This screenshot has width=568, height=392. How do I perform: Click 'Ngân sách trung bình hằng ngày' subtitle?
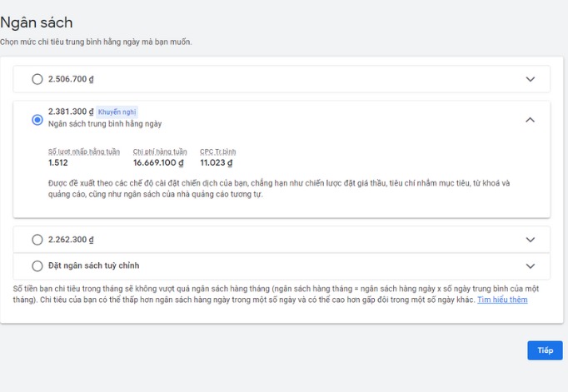point(105,124)
